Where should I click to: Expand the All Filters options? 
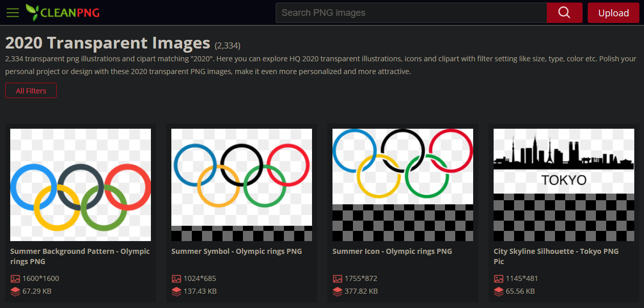(31, 91)
